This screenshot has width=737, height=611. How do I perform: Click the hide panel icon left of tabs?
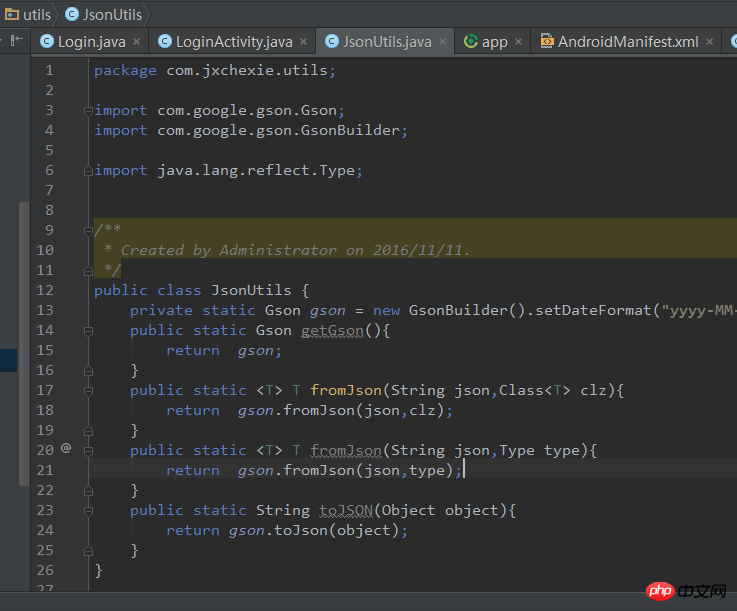point(16,40)
